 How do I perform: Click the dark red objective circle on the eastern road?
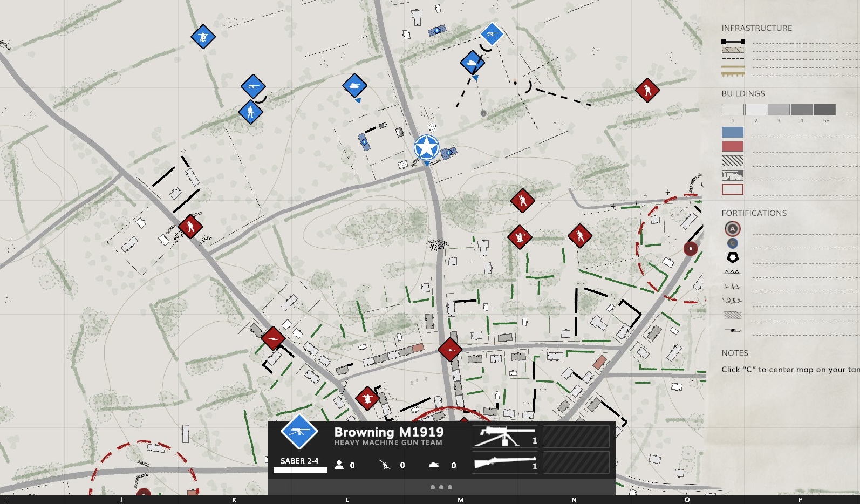coord(690,248)
